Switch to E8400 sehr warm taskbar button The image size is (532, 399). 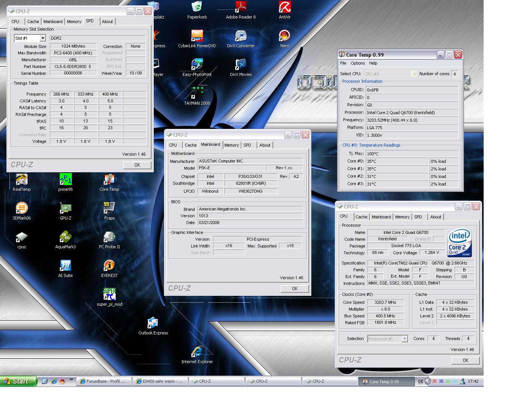(160, 381)
